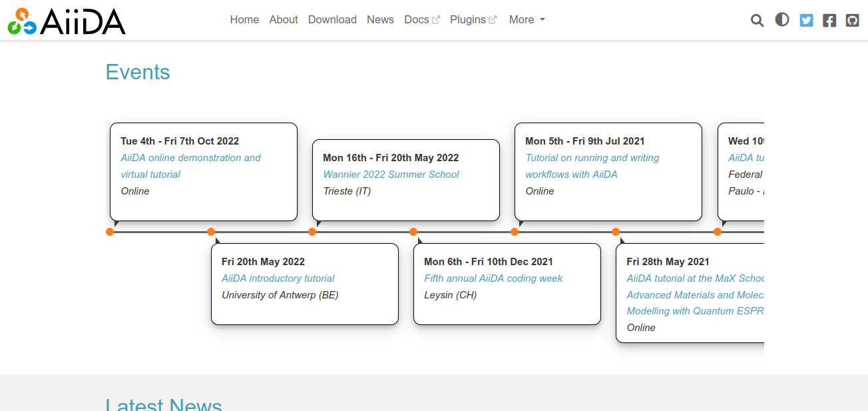Open the 'AiiDA introductory tutorial' link

[x=278, y=278]
